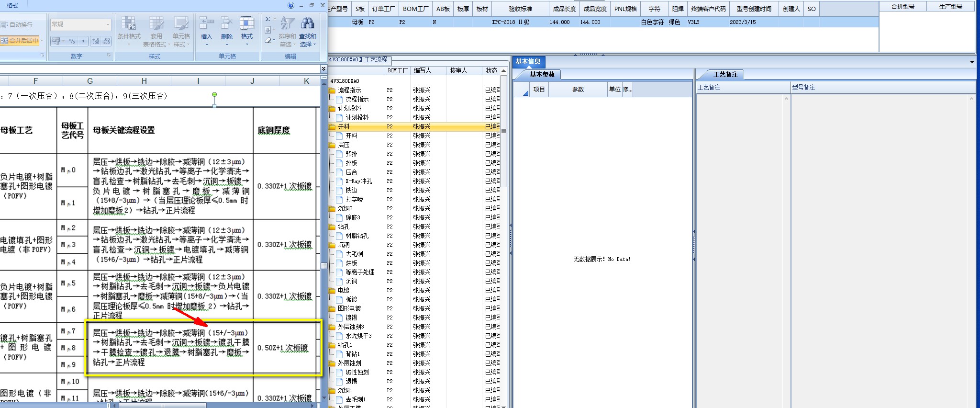
Task: Select Excel column header H
Action: [144, 81]
